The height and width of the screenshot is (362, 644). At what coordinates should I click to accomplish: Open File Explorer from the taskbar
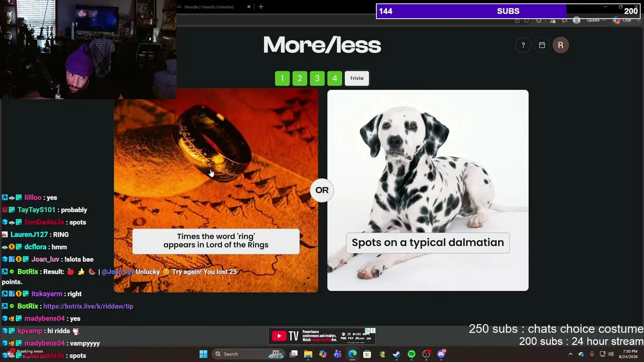click(308, 354)
